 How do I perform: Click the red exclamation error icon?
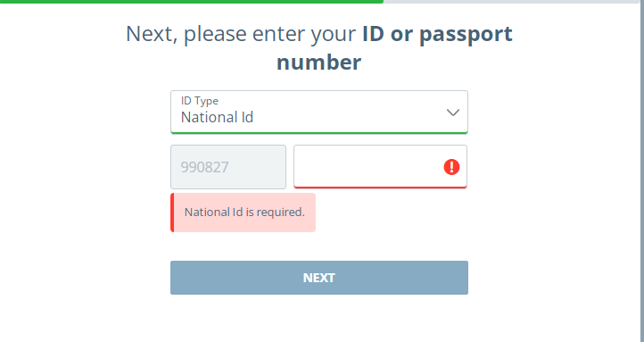451,167
